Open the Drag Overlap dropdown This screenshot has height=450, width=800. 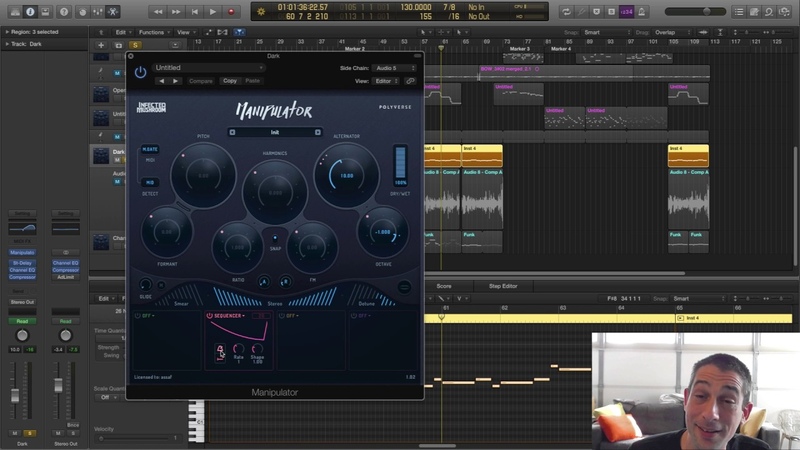coord(672,32)
